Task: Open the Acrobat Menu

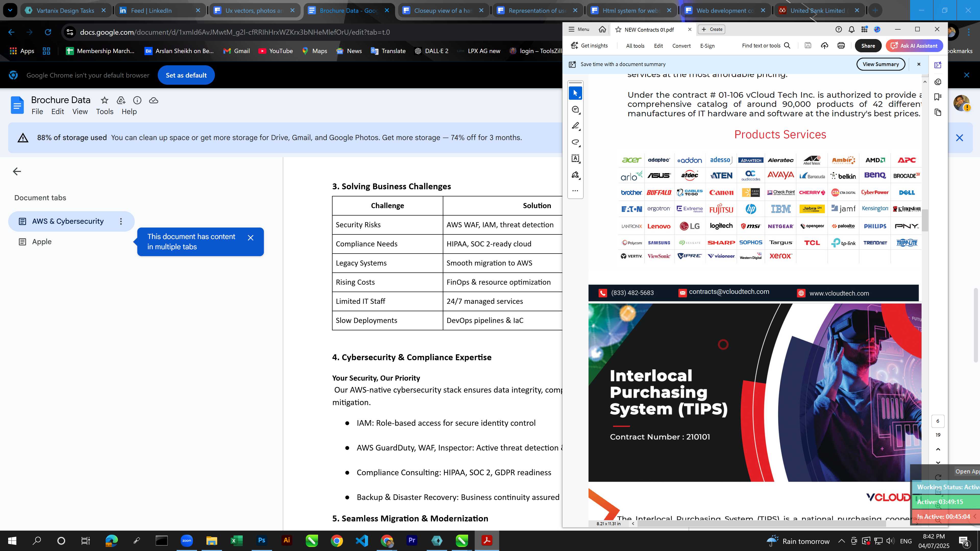Action: pos(579,29)
